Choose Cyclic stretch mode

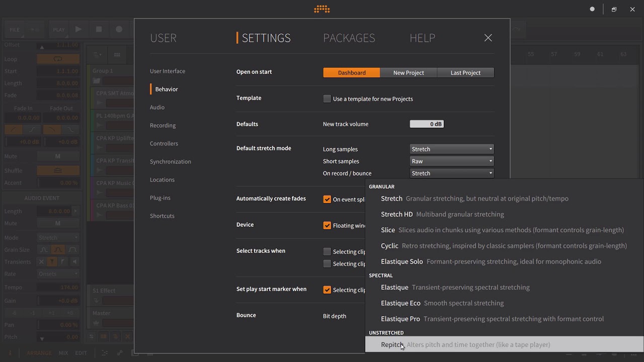(504, 246)
